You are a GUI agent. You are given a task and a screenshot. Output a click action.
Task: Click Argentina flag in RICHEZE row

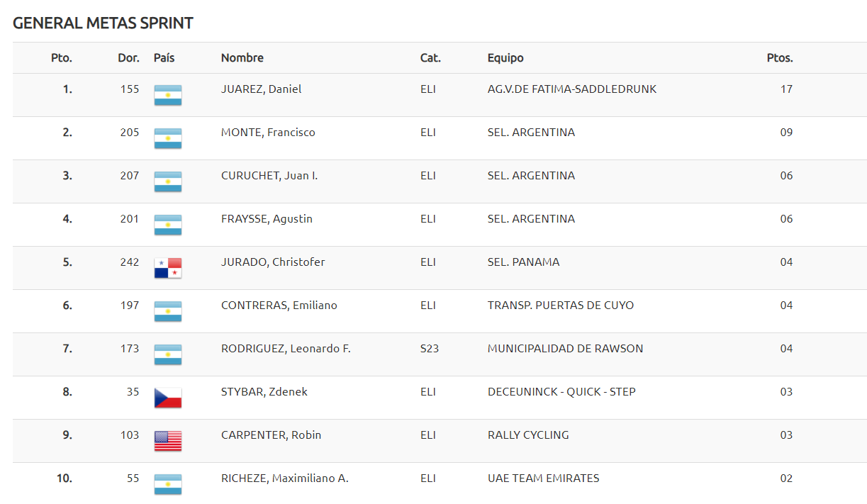point(168,484)
